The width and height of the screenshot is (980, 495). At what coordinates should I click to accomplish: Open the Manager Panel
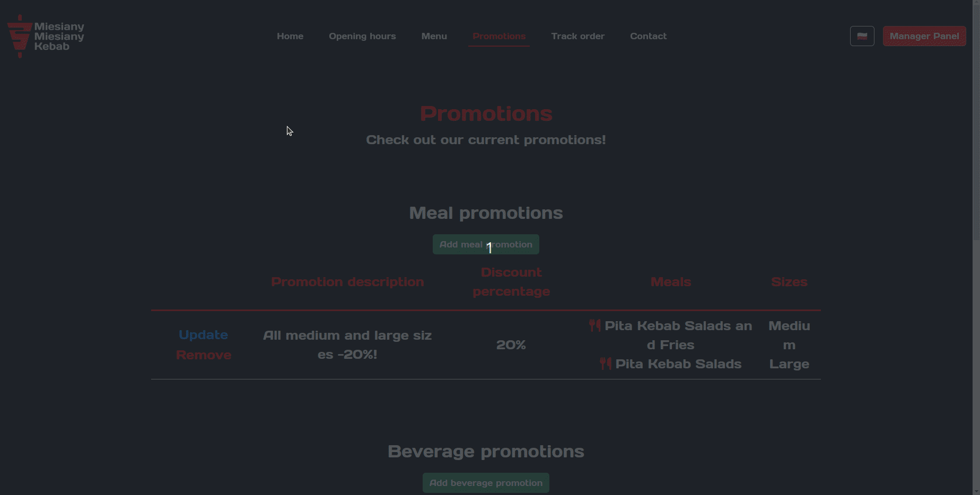pyautogui.click(x=924, y=36)
